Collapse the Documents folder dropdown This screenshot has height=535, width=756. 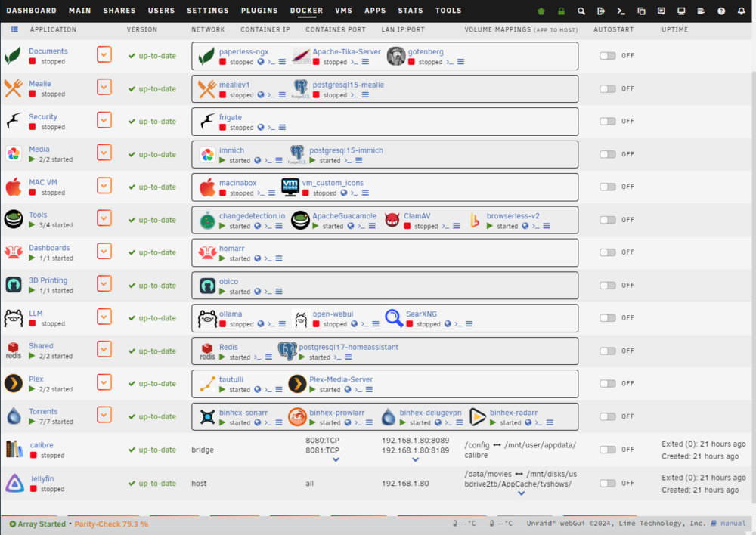click(x=104, y=54)
